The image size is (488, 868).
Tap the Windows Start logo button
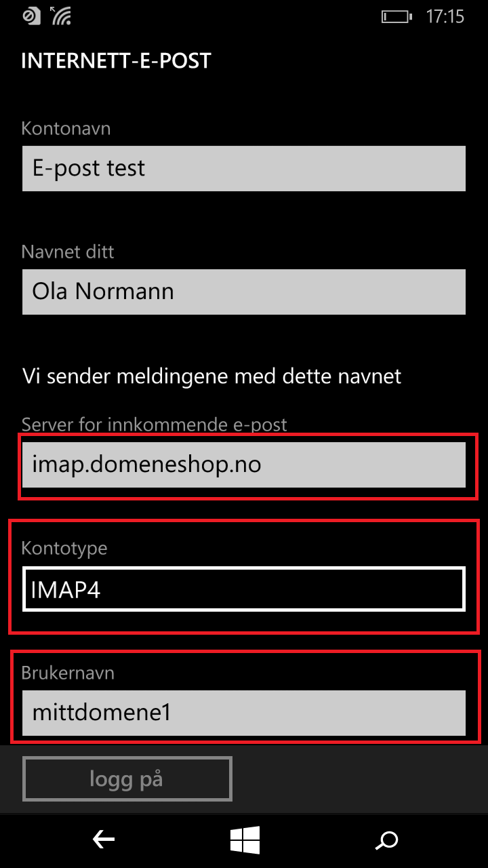point(245,841)
